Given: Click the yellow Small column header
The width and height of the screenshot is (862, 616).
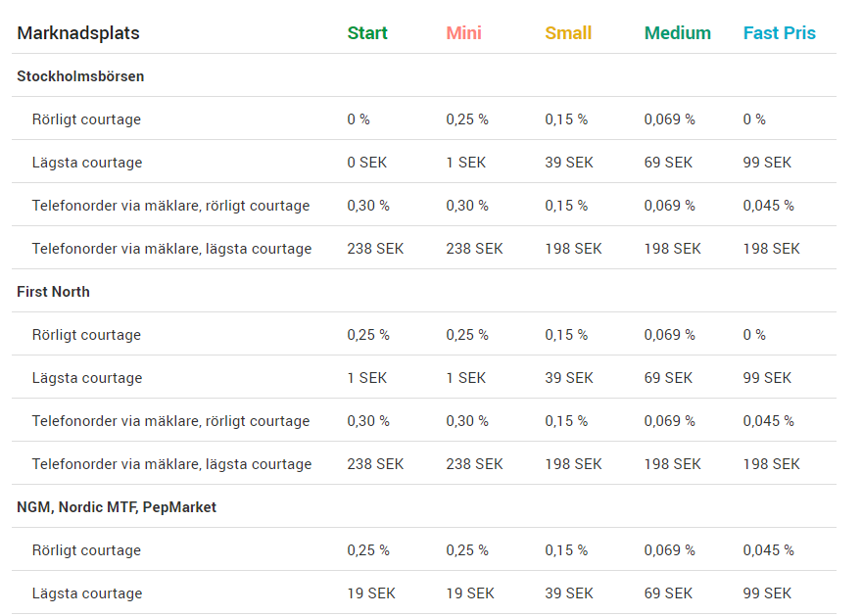Looking at the screenshot, I should click(x=568, y=33).
